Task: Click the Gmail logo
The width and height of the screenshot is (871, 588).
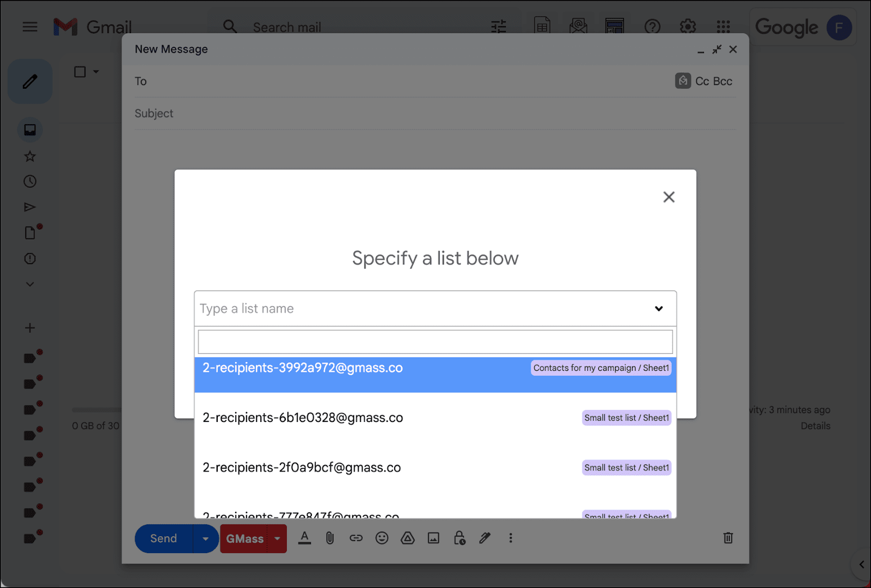Action: pos(93,27)
